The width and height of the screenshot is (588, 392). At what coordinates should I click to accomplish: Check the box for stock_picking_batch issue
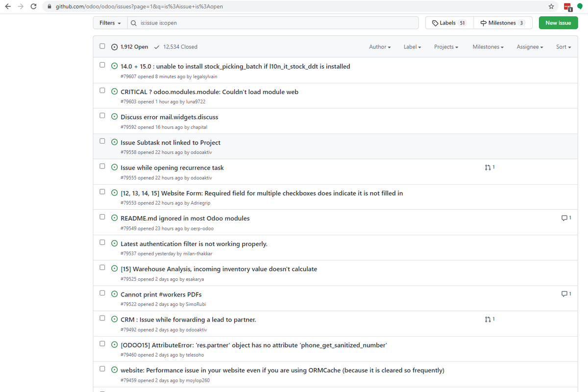click(102, 65)
